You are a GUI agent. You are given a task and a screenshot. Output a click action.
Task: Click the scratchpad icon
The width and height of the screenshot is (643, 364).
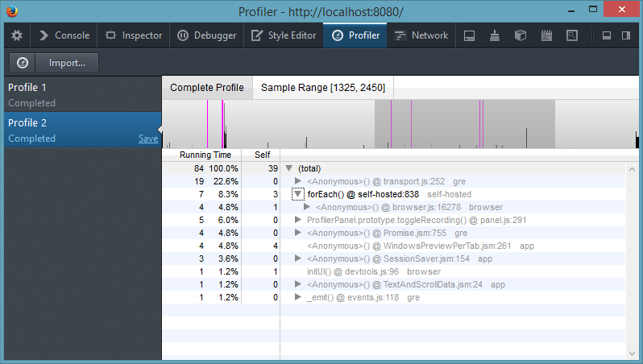(x=546, y=35)
